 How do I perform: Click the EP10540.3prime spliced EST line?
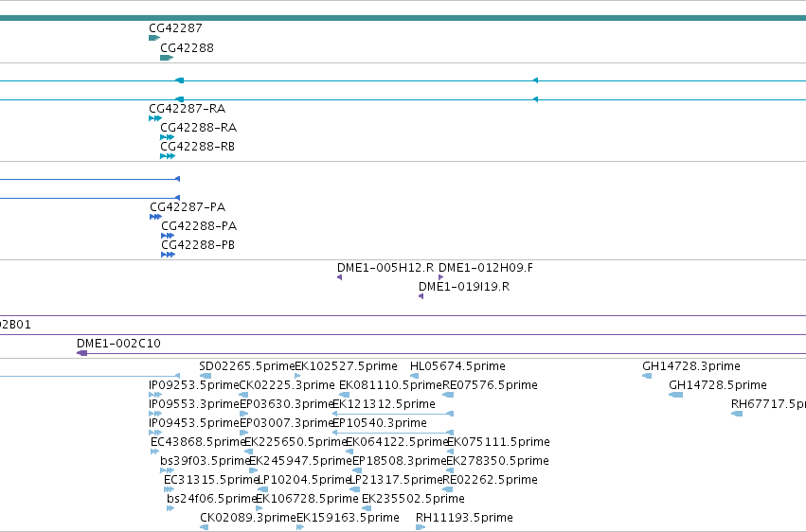[393, 433]
